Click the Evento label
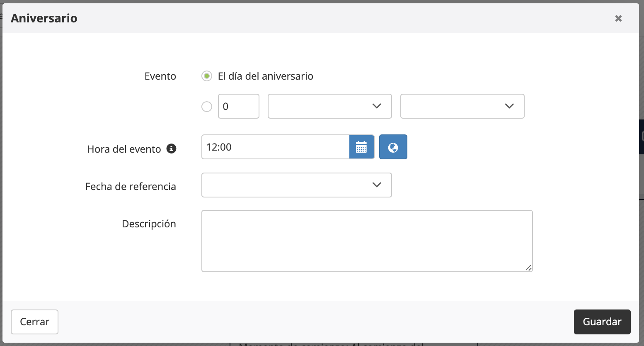Viewport: 644px width, 346px height. click(160, 76)
